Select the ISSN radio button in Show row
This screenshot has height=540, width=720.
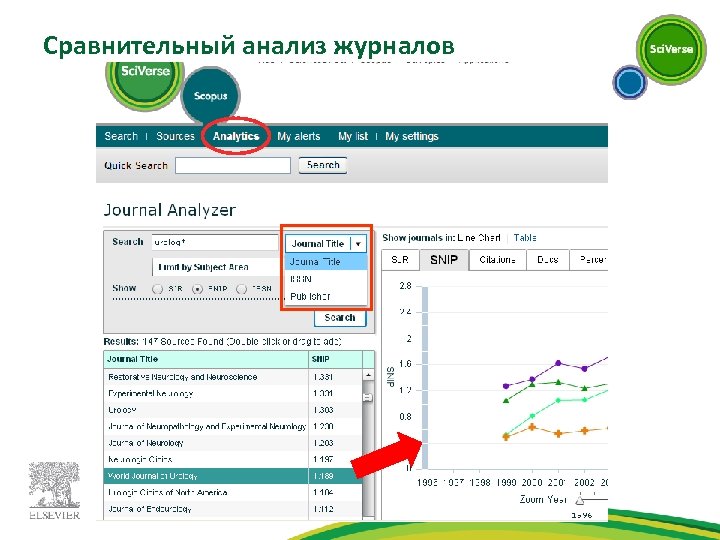coord(242,289)
